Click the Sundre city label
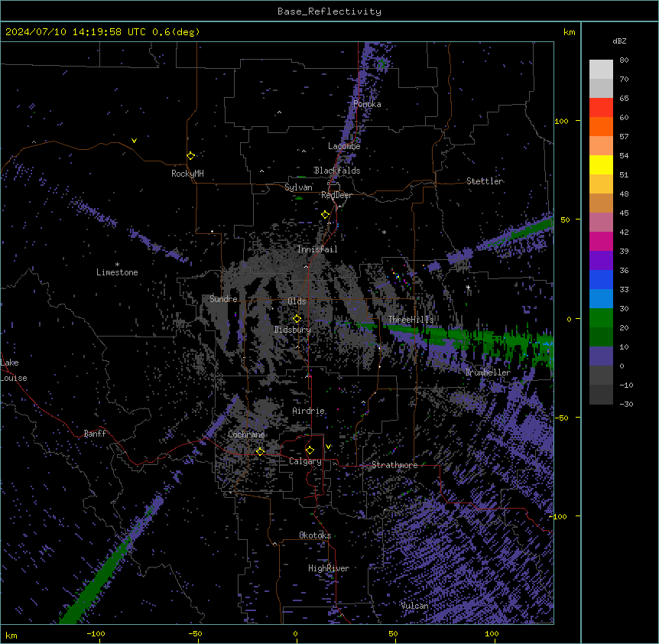659x644 pixels. [223, 299]
